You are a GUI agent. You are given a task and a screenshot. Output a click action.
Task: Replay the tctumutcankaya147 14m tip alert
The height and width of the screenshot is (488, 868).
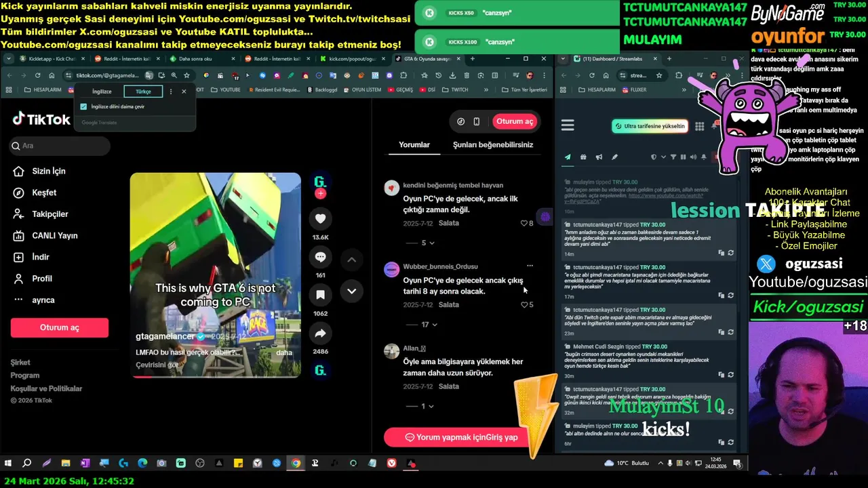click(x=730, y=253)
